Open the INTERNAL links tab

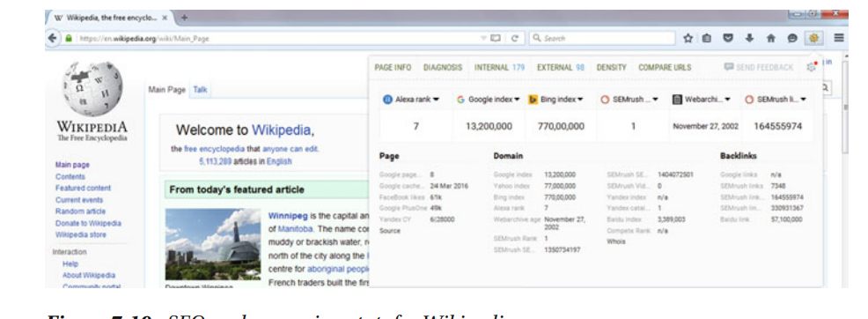point(499,68)
